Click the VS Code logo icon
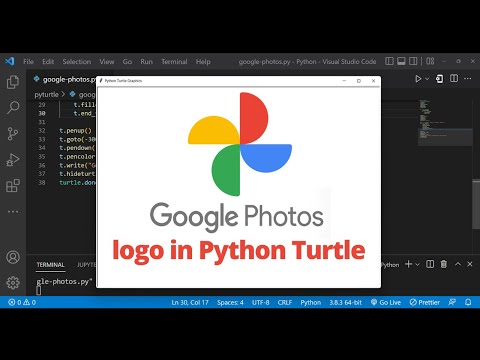 coord(9,61)
